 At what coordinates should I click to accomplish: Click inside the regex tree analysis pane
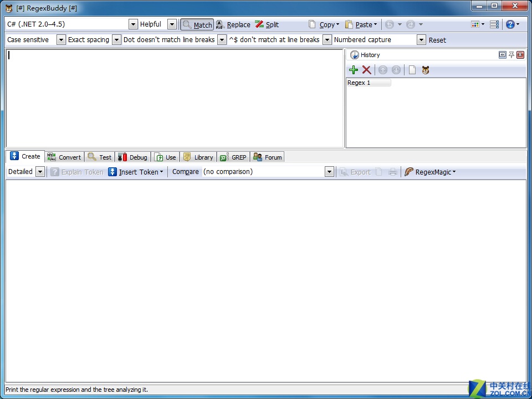[x=265, y=281]
